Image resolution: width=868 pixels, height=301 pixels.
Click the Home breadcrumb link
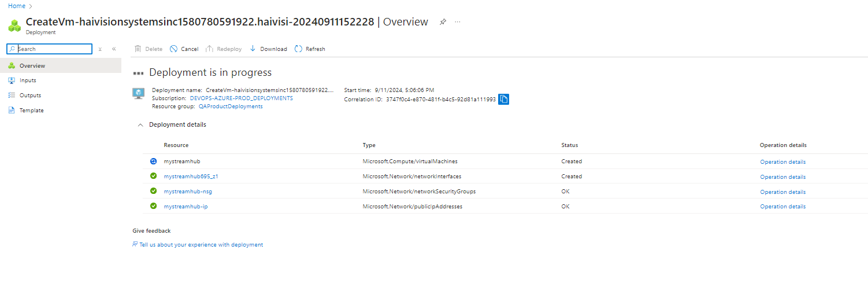(16, 6)
